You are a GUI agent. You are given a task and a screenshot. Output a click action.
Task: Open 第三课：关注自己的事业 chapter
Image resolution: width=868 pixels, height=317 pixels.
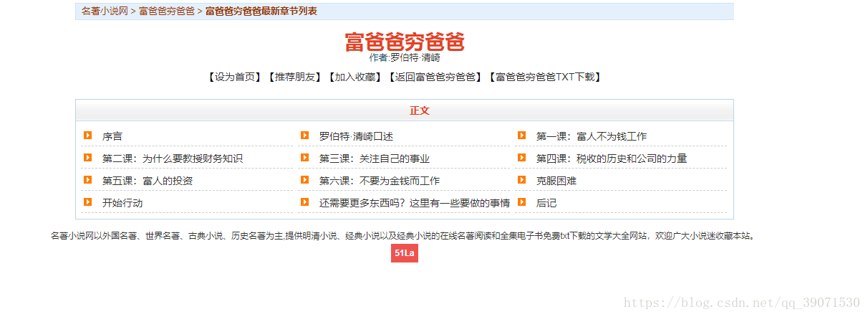click(375, 158)
